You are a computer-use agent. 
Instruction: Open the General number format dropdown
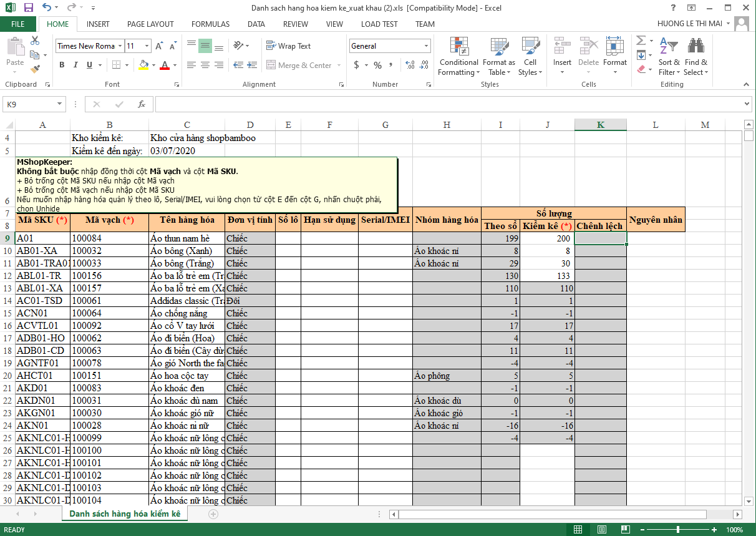pos(427,46)
